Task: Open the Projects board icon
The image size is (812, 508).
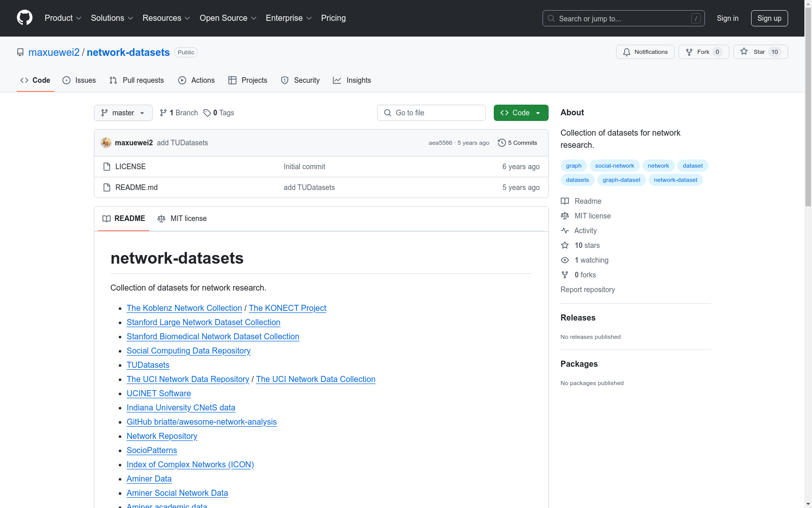Action: (x=232, y=80)
